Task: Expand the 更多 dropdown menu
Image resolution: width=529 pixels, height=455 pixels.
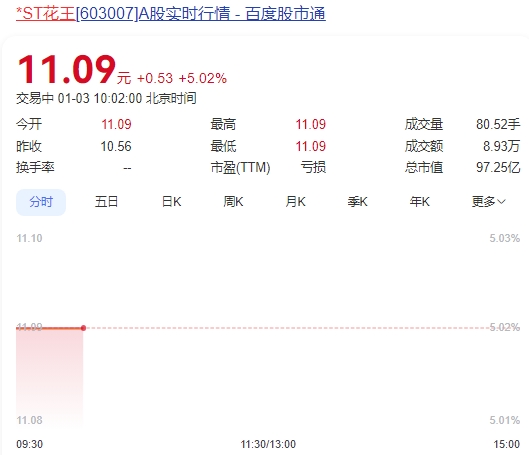Action: coord(489,202)
